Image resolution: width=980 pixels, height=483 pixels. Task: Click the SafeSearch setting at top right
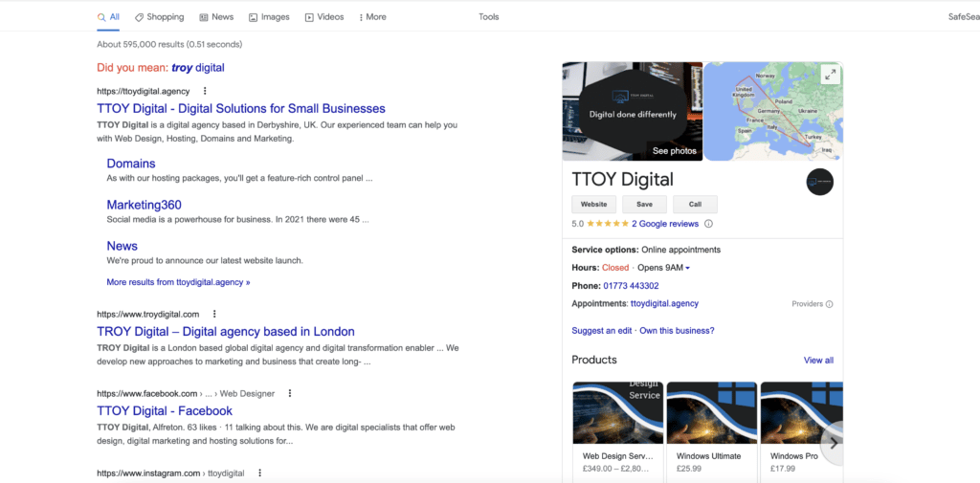(x=964, y=17)
